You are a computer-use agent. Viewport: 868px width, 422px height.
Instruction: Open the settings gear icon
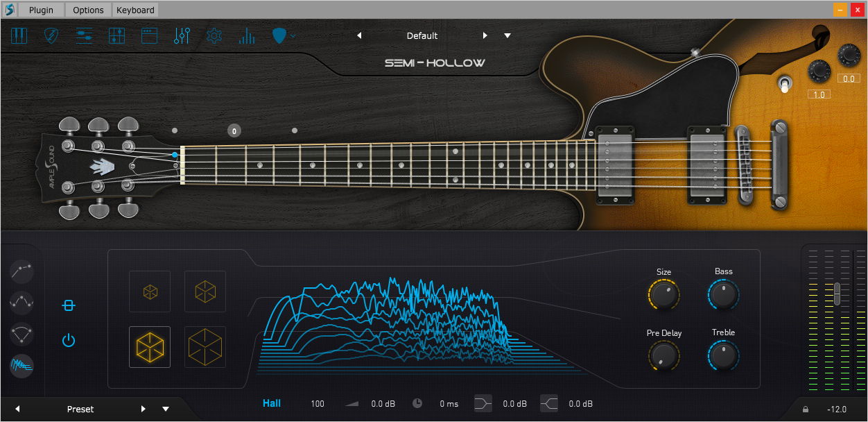214,36
